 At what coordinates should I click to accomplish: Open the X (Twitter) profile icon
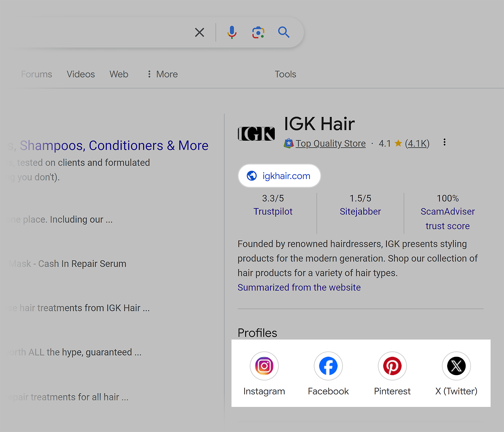coord(456,366)
